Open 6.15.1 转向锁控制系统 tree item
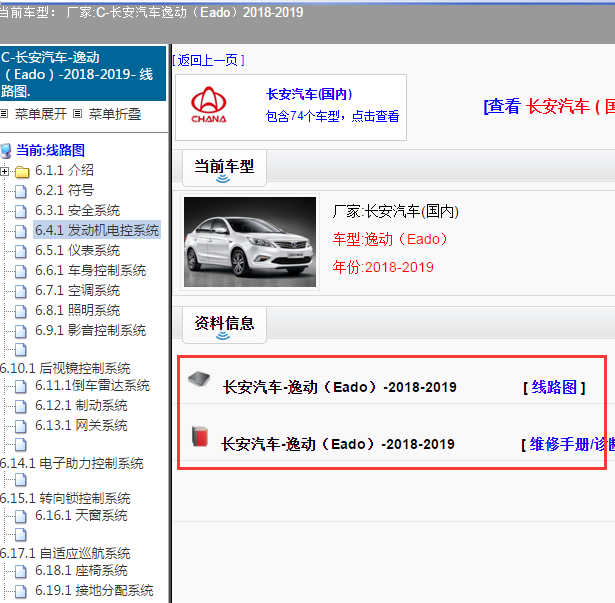The height and width of the screenshot is (603, 615). pyautogui.click(x=65, y=498)
